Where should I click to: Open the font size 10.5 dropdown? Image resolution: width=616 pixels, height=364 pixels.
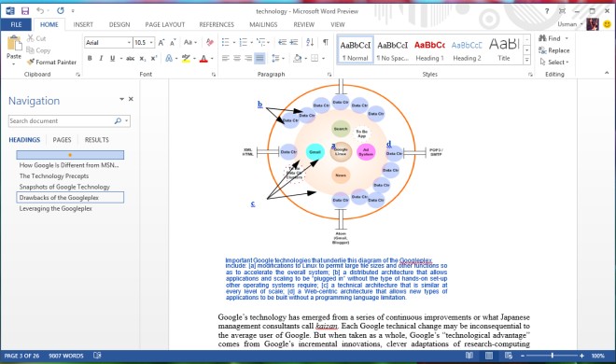click(x=151, y=42)
